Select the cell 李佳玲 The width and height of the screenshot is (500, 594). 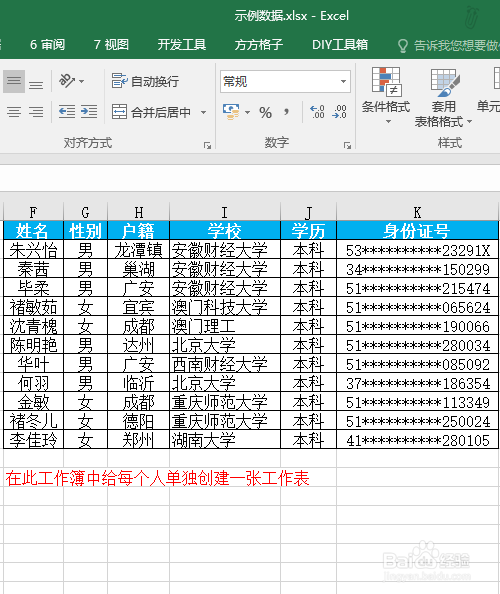[x=33, y=439]
